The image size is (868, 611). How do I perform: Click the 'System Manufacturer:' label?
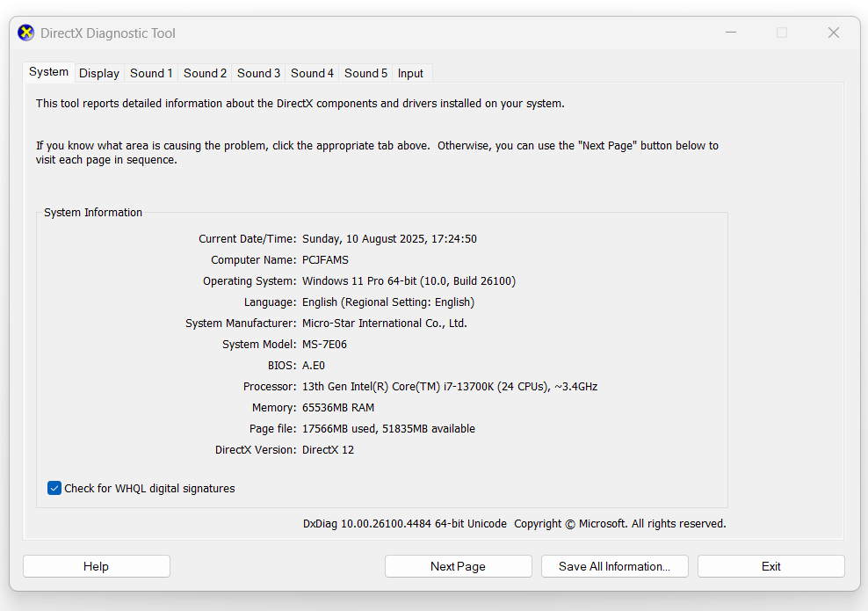point(241,323)
